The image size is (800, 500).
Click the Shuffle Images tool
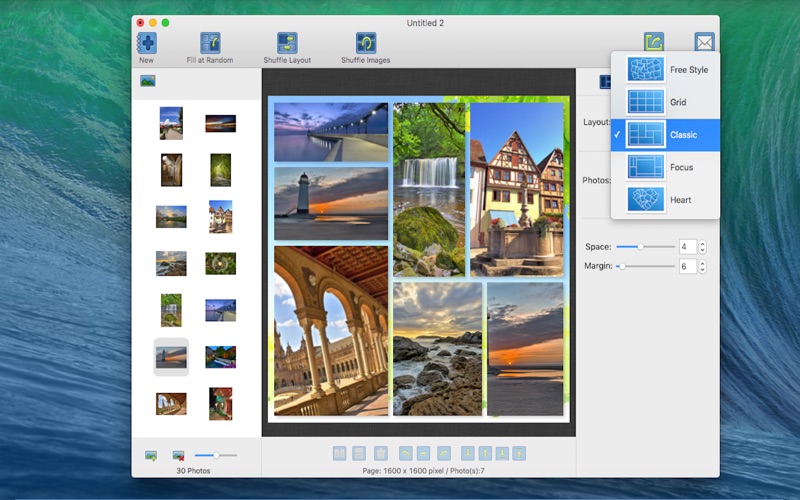tap(366, 43)
